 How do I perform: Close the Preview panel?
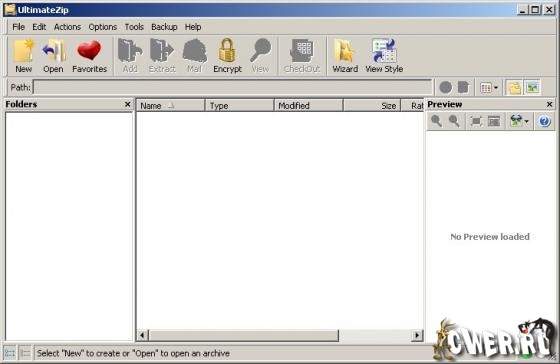point(550,104)
